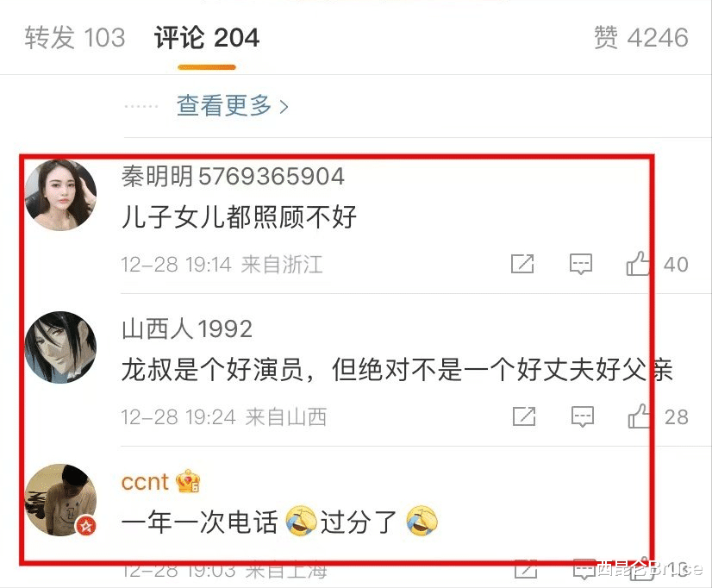Repost the ccnt comment from 上海
This screenshot has height=588, width=712.
point(525,570)
